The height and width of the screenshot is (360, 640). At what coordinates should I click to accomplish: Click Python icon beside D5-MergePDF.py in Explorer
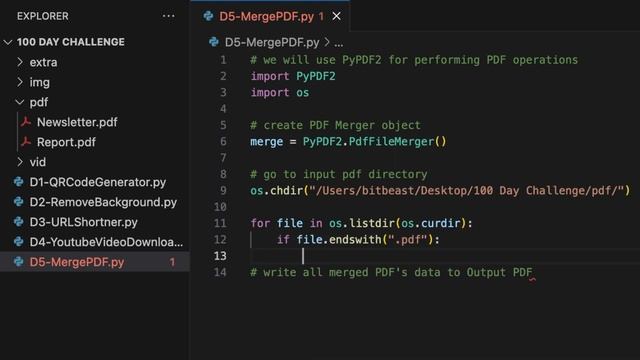(19, 262)
